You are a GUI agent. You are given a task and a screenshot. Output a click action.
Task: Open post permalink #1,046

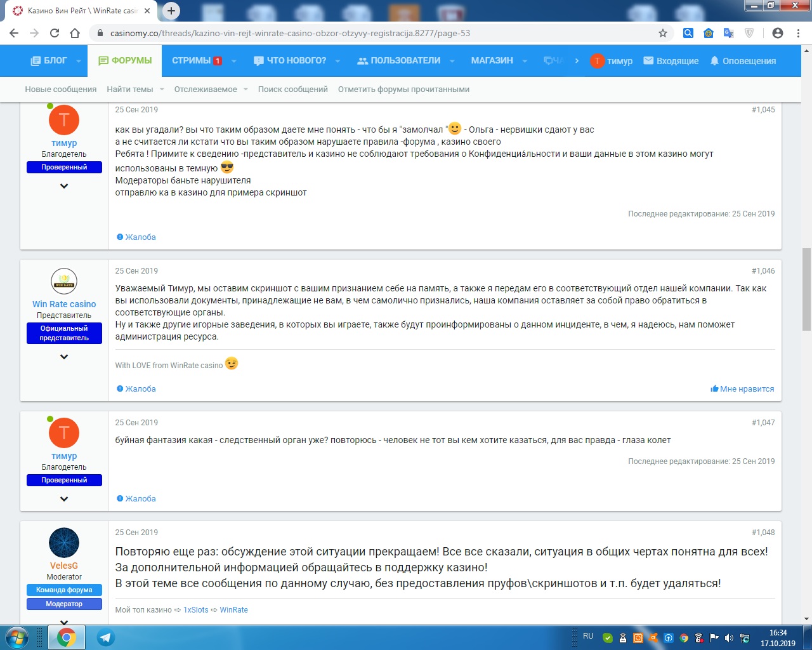(763, 271)
